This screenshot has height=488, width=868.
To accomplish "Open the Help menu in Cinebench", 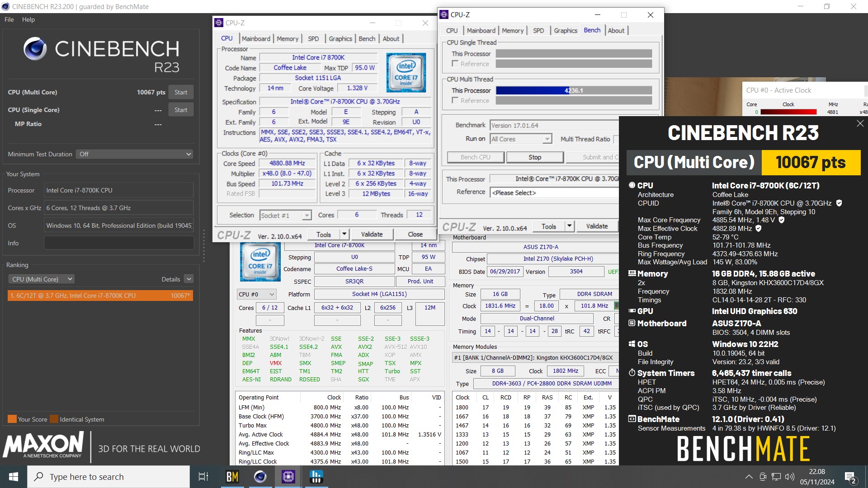I will coord(28,19).
